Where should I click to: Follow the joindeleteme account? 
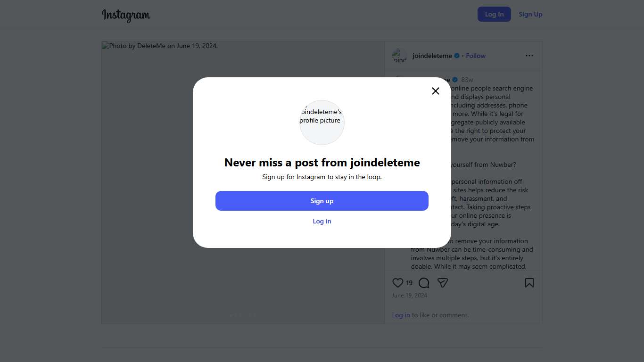click(x=476, y=56)
